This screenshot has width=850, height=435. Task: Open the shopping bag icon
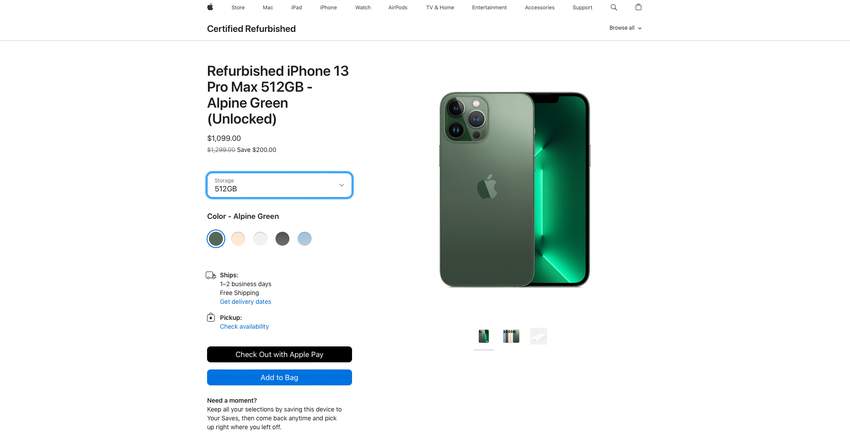tap(638, 7)
